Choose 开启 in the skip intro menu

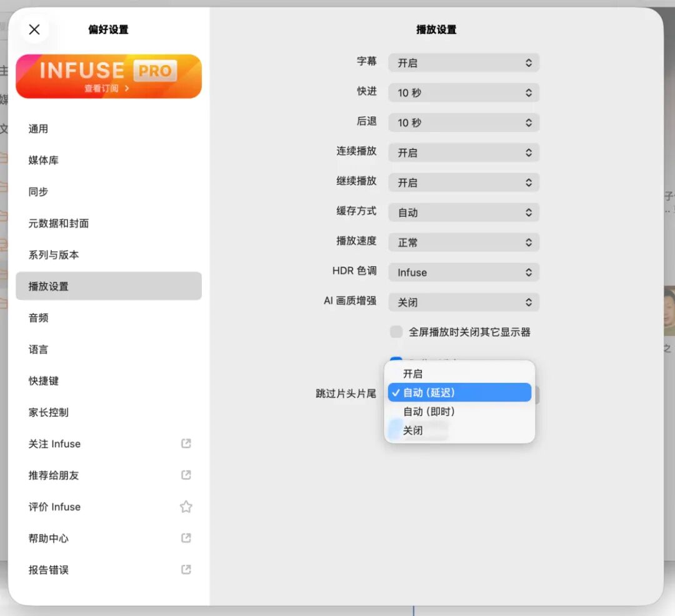tap(459, 374)
